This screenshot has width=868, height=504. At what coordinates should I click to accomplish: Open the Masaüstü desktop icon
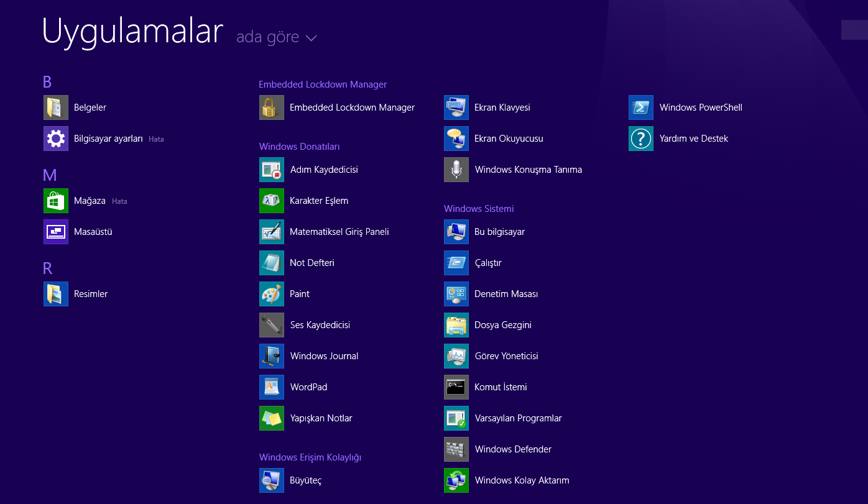56,232
